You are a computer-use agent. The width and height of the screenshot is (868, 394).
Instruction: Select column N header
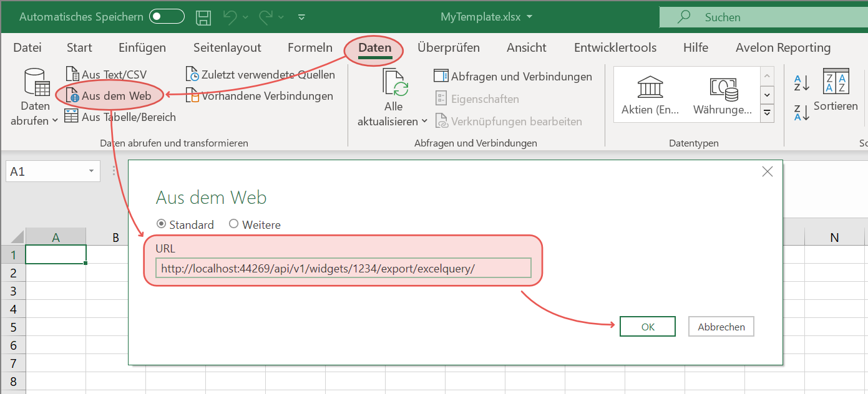click(x=834, y=237)
